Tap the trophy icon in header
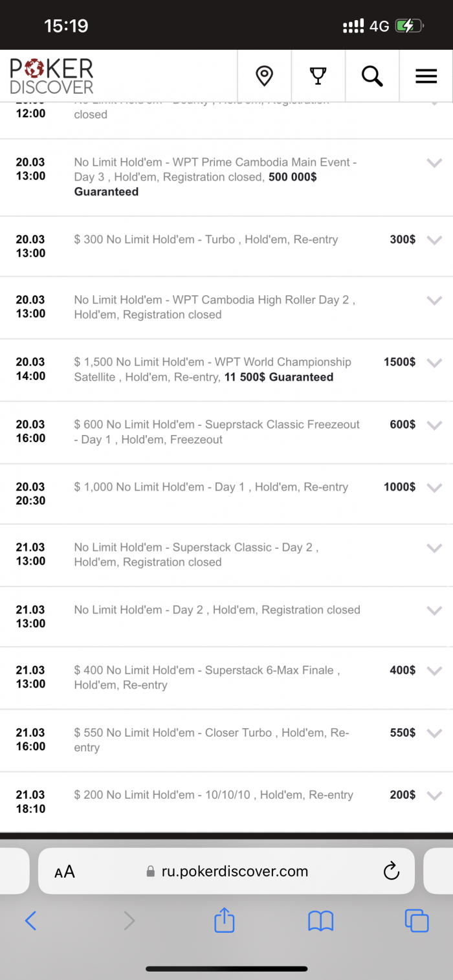 318,76
